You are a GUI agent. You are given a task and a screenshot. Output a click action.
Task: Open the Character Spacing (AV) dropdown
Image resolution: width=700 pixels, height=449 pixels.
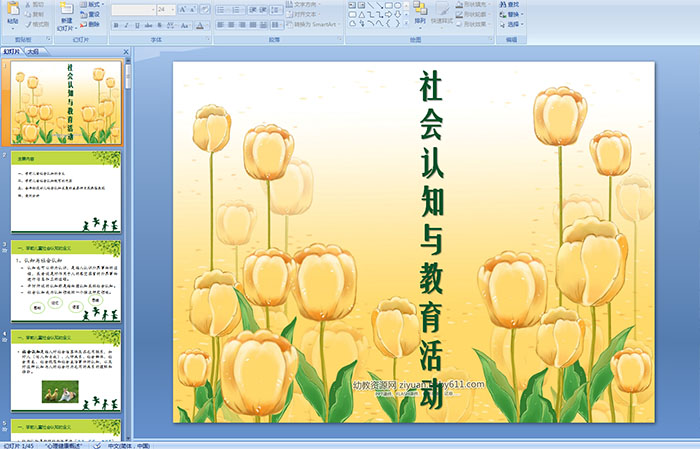(x=171, y=25)
